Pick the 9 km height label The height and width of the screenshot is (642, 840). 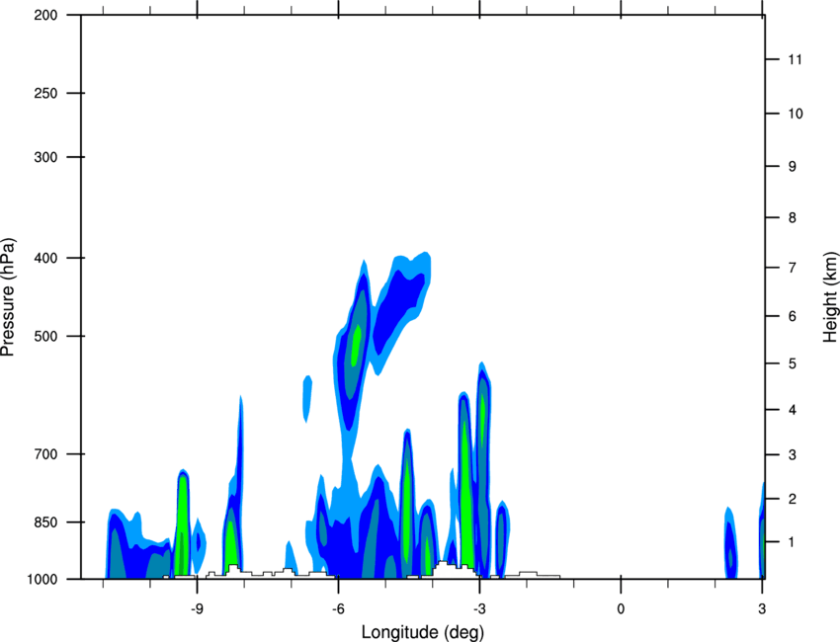pyautogui.click(x=793, y=167)
